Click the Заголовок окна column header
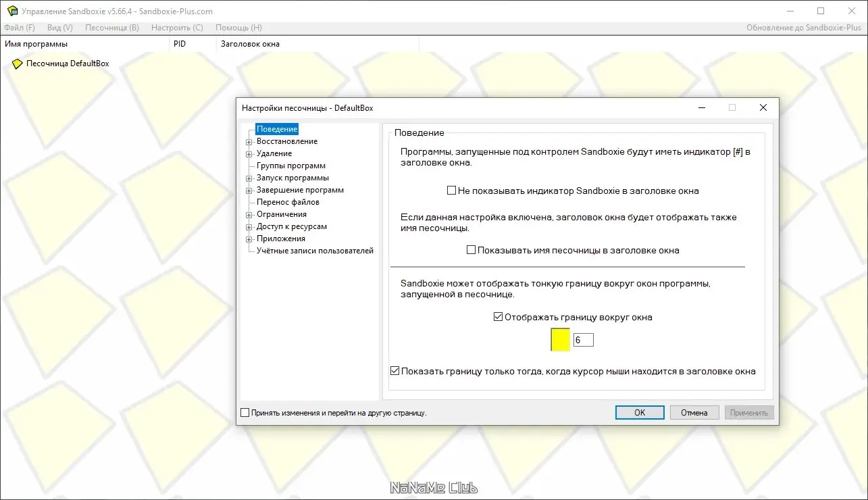 pos(317,44)
